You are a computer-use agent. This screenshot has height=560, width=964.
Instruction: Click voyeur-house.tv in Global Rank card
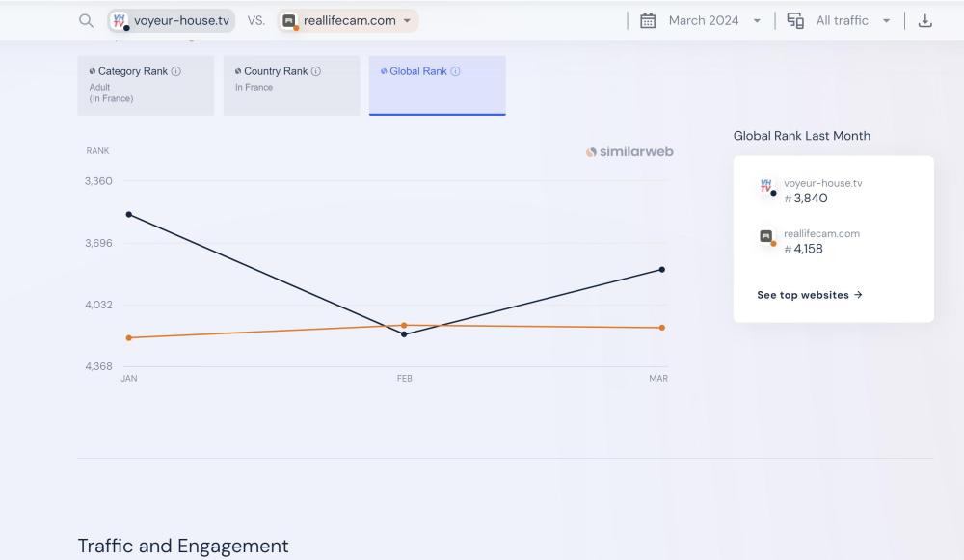pos(821,183)
